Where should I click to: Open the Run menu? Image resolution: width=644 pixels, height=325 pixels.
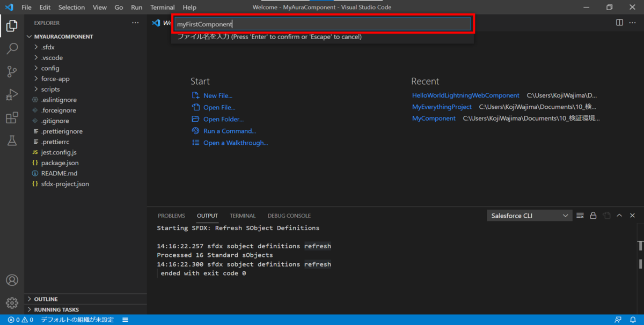[x=137, y=8]
